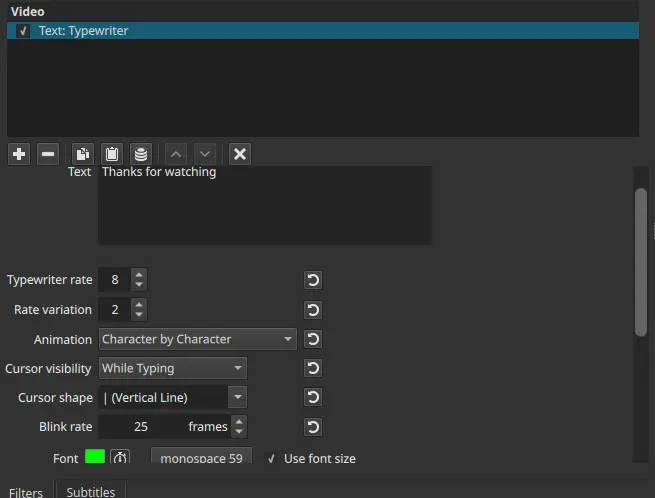Move filter up with arrow icon
Viewport: 655px width, 498px height.
pyautogui.click(x=175, y=154)
